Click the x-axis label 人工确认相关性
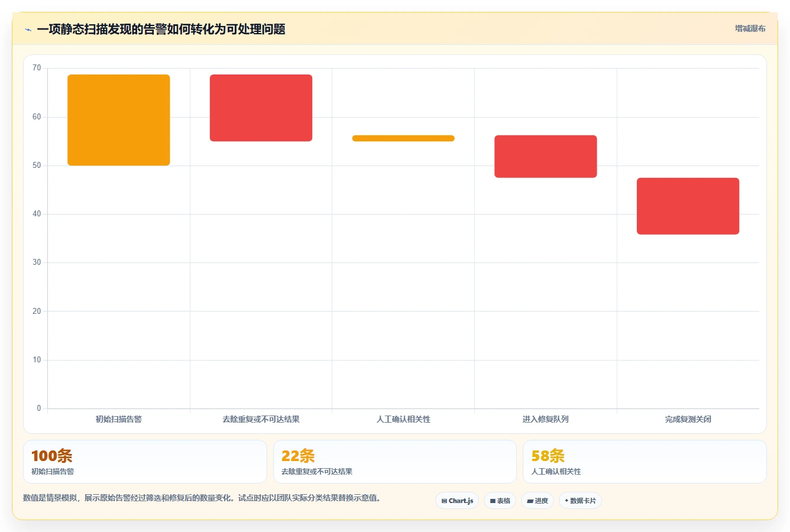Image resolution: width=790 pixels, height=532 pixels. tap(403, 419)
